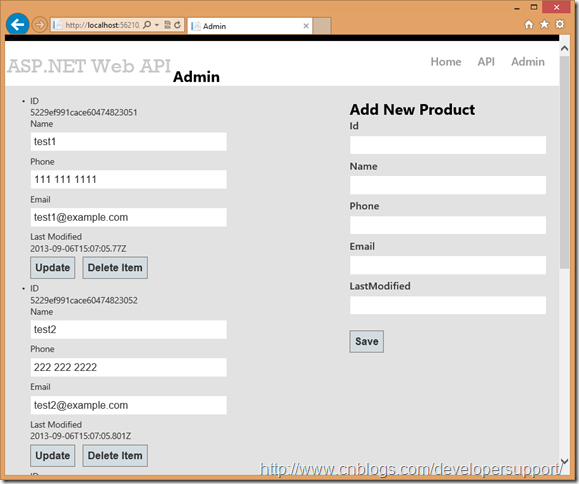The width and height of the screenshot is (579, 484).
Task: Save the new product form
Action: pos(367,341)
